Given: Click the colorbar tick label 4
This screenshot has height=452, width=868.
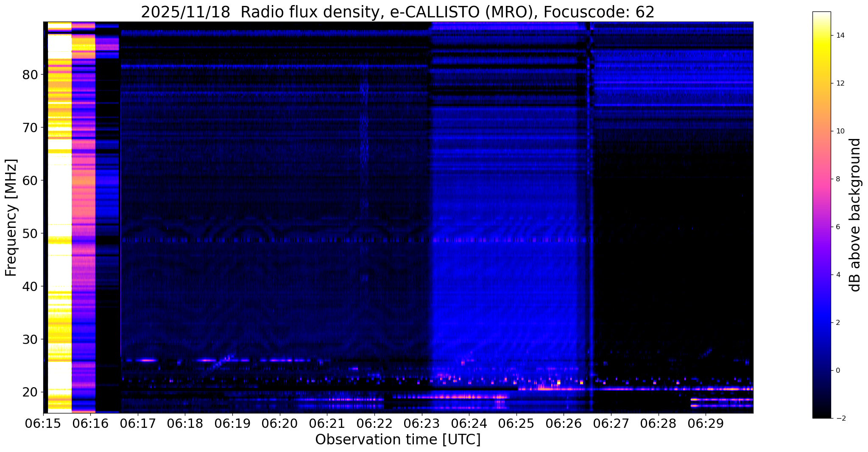Looking at the screenshot, I should click(x=837, y=275).
